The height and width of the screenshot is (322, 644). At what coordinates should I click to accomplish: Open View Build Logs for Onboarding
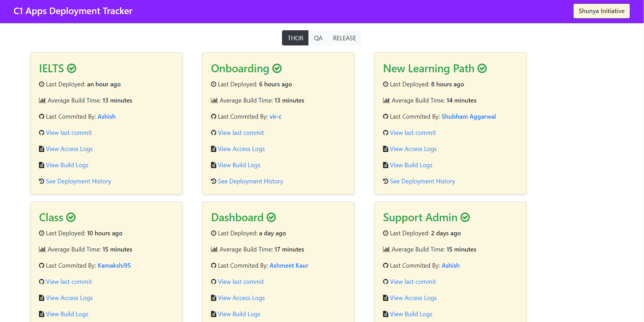coord(239,165)
